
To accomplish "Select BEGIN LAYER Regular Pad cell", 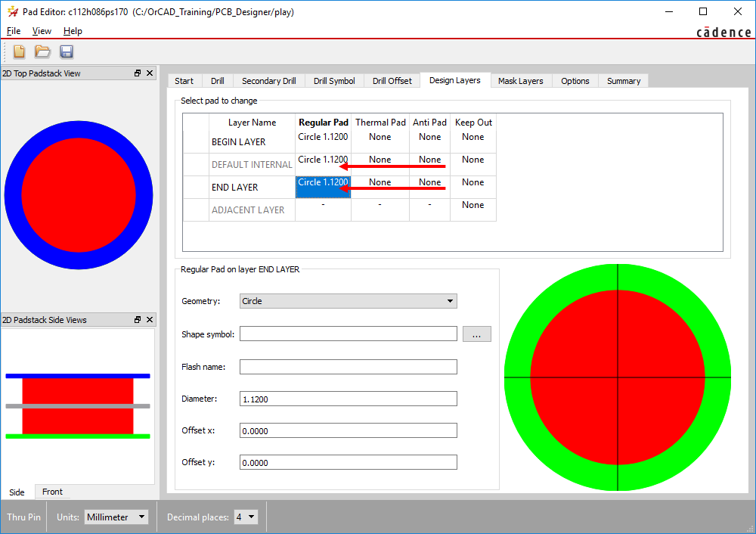I will pos(323,142).
